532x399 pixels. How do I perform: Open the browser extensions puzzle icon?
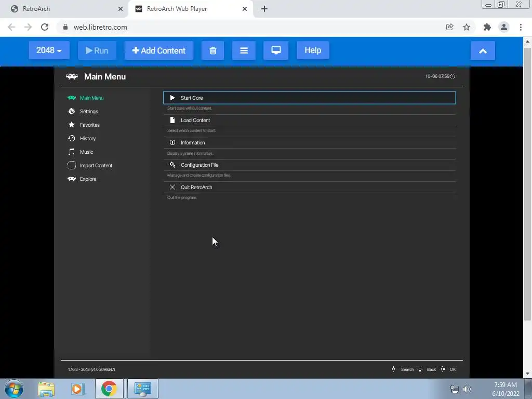[x=487, y=27]
